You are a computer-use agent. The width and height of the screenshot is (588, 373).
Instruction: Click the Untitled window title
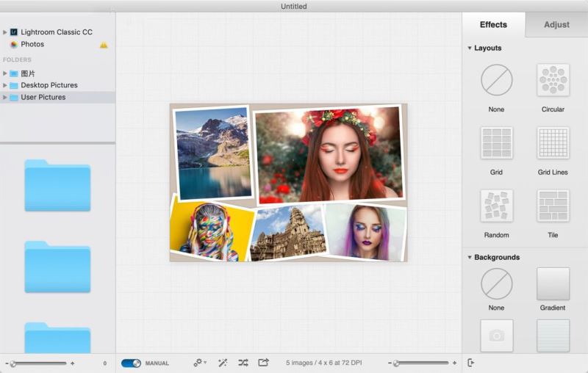coord(293,7)
